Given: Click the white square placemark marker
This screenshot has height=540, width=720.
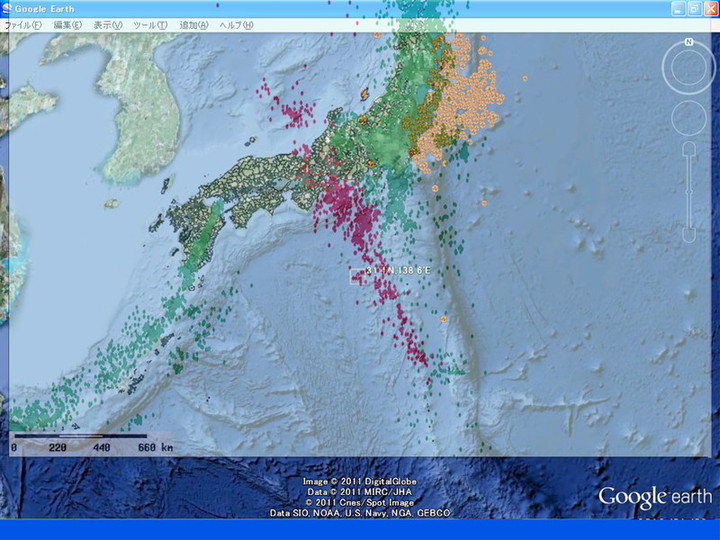Looking at the screenshot, I should (x=357, y=275).
